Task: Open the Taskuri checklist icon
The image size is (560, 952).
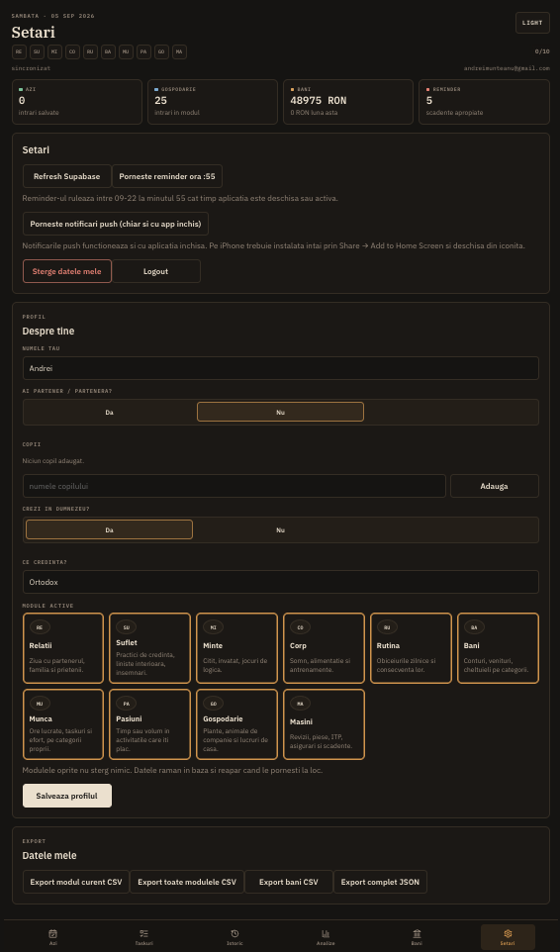Action: pos(143,933)
